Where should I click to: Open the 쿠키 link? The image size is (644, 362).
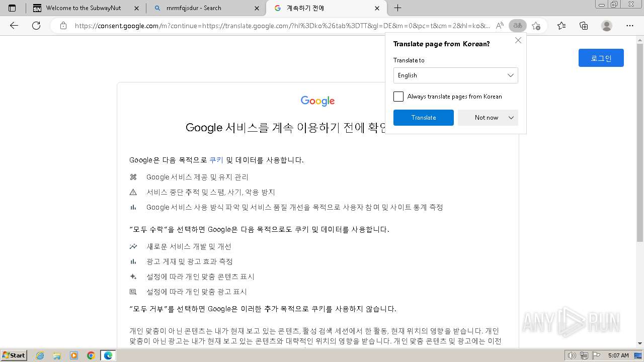coord(216,160)
